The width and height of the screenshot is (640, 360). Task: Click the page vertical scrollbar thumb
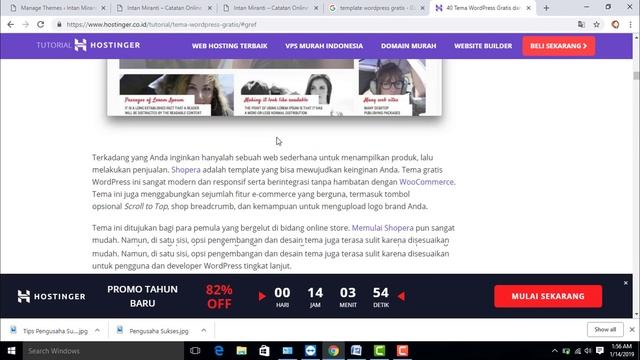(636, 76)
